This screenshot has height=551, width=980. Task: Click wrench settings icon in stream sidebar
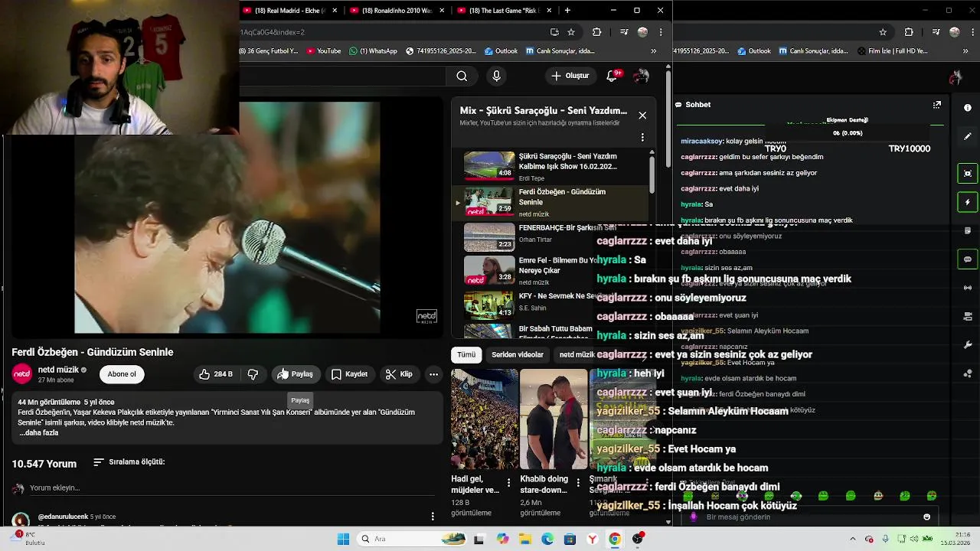[x=968, y=344]
